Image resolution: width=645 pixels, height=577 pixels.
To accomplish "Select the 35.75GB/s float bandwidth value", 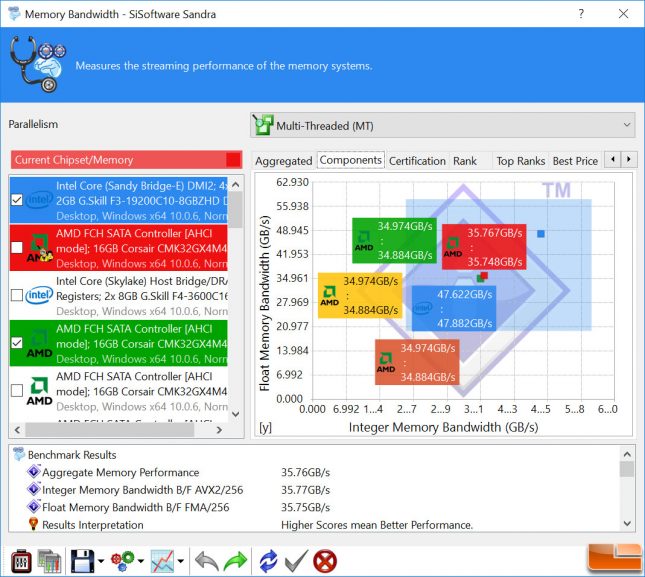I will pyautogui.click(x=305, y=507).
